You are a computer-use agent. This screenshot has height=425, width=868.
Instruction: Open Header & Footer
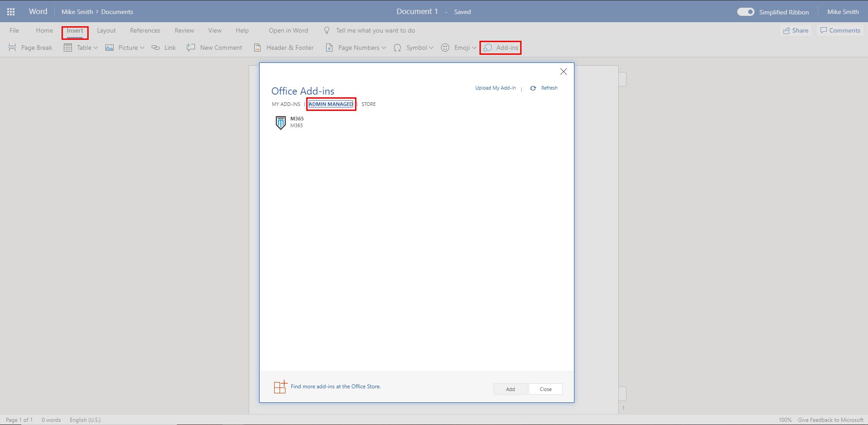pyautogui.click(x=284, y=48)
